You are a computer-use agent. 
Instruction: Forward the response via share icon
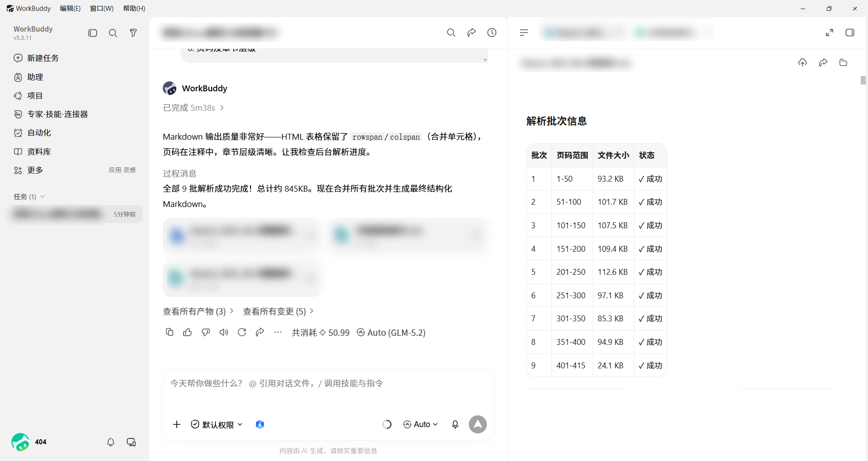[x=260, y=332]
